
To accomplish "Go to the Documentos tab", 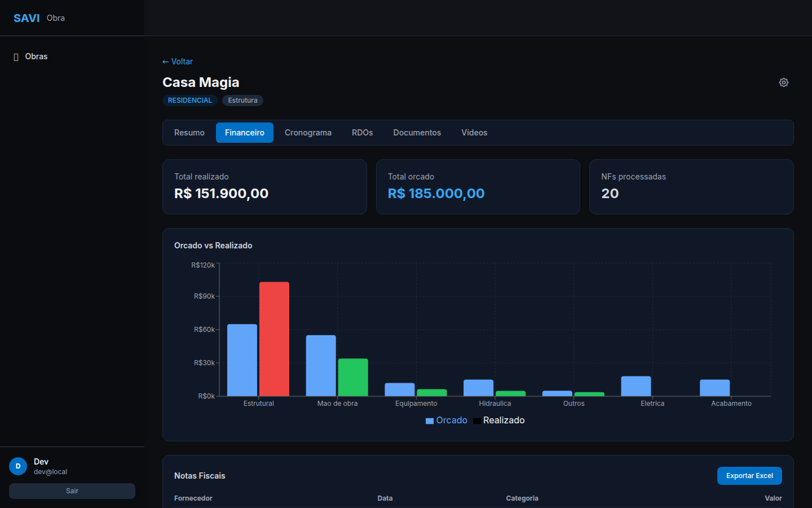I will click(x=417, y=133).
